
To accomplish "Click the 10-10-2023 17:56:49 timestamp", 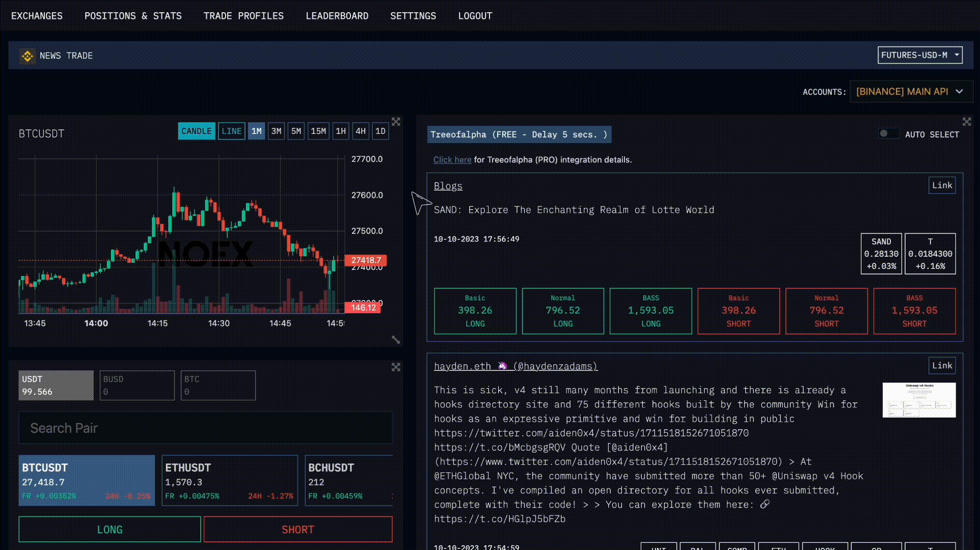I will [476, 239].
